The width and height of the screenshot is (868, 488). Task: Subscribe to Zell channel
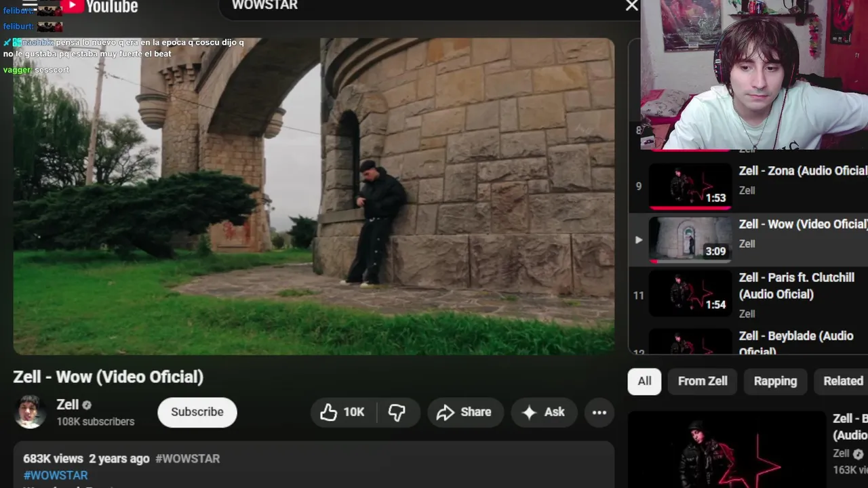[x=197, y=412]
